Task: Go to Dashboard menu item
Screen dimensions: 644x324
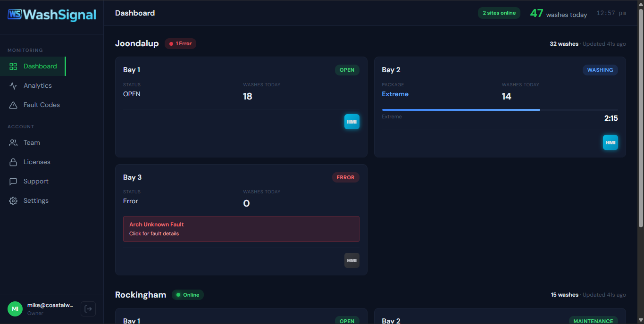Action: [x=33, y=66]
